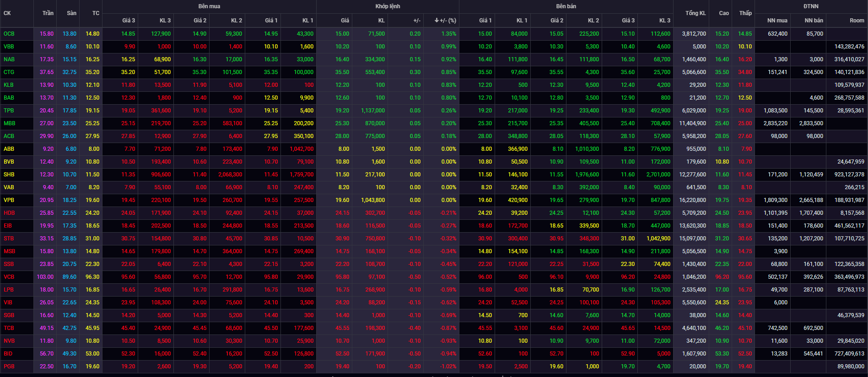Click BID's room value "727,409,613"
868x377 pixels.
850,354
